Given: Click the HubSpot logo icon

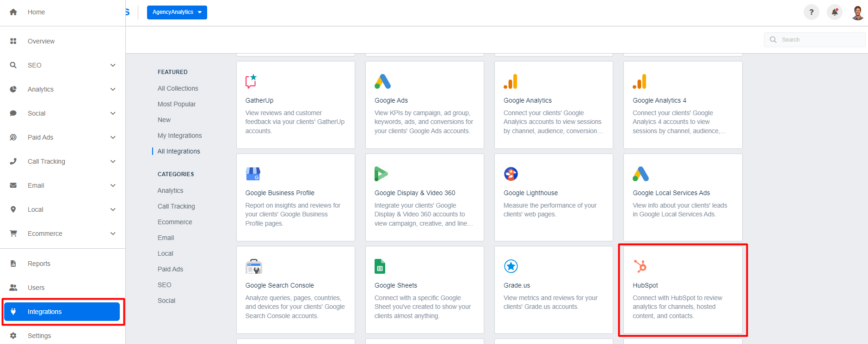Looking at the screenshot, I should 640,266.
